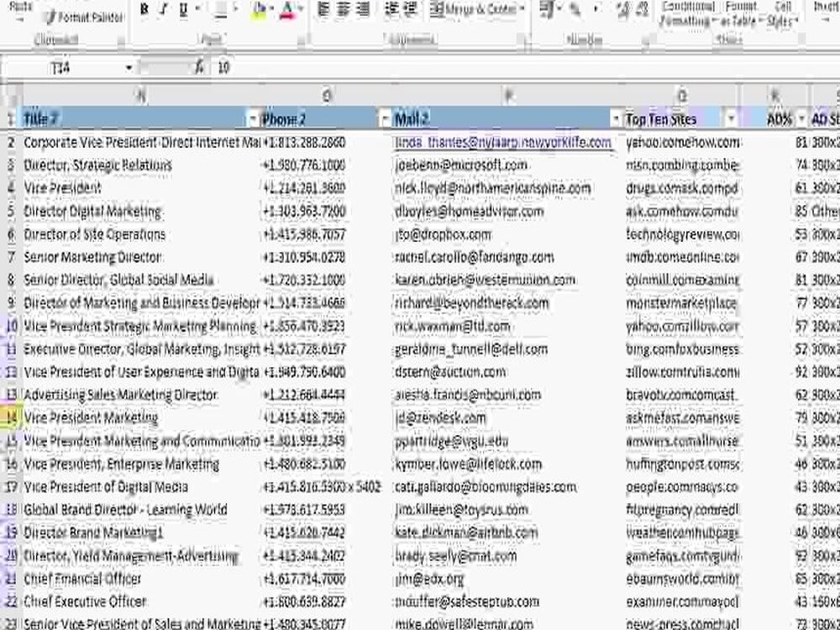Select email cell jd@zendesk.com
This screenshot has width=840, height=630.
pos(508,417)
